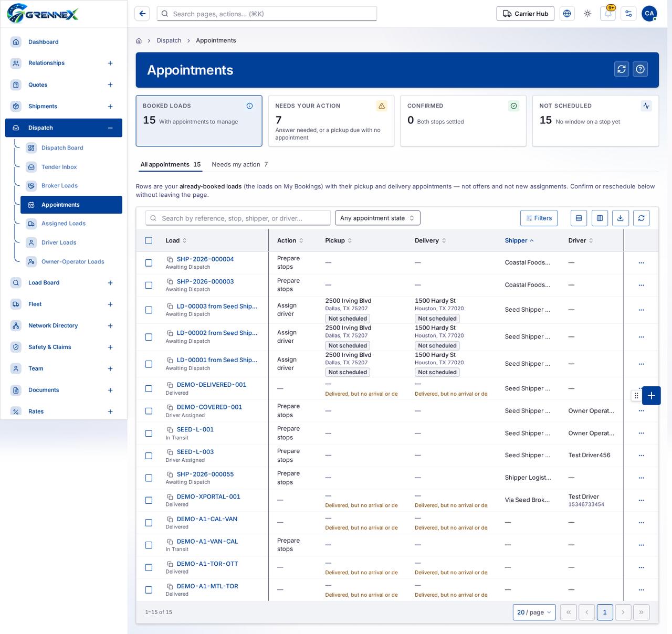The image size is (672, 634).
Task: Open the LD-00003 from Seed Ship load link
Action: point(217,307)
